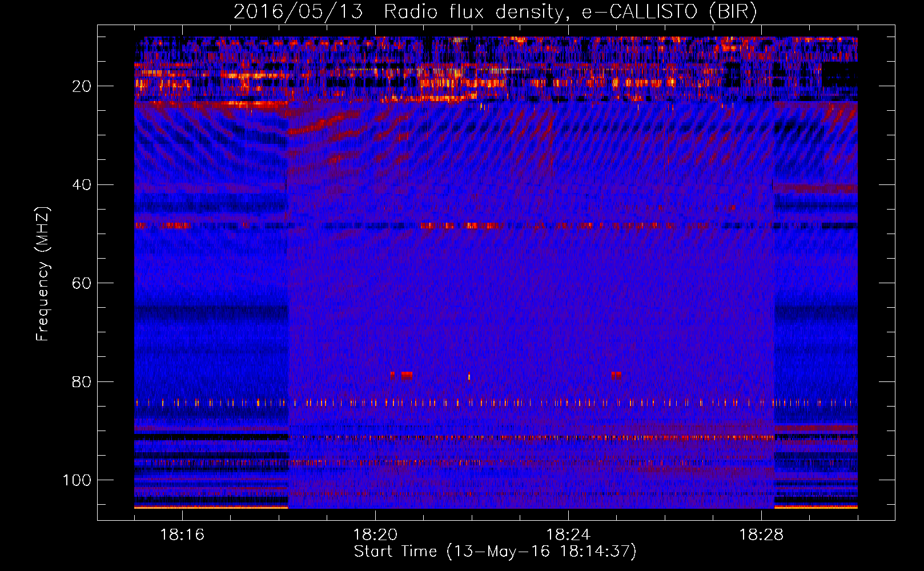Click the frequency tick label '40'
Viewport: 924px width, 571px height.
(82, 185)
